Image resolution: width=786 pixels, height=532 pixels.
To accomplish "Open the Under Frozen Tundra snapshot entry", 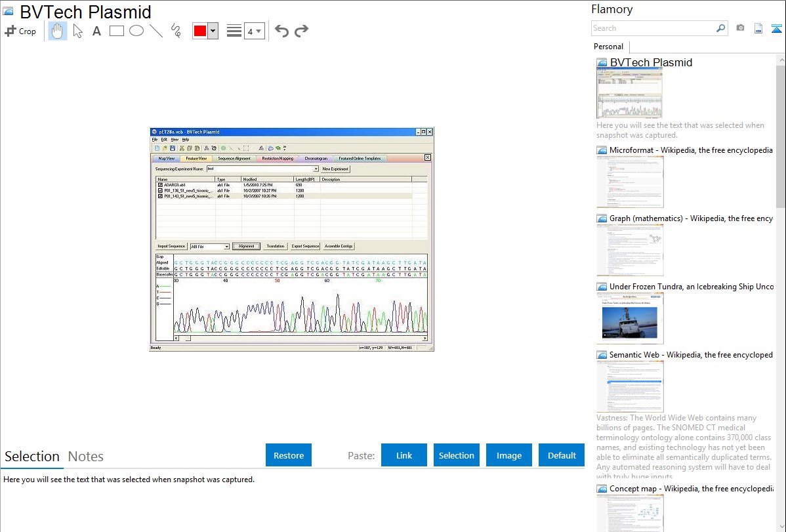I will coord(692,286).
